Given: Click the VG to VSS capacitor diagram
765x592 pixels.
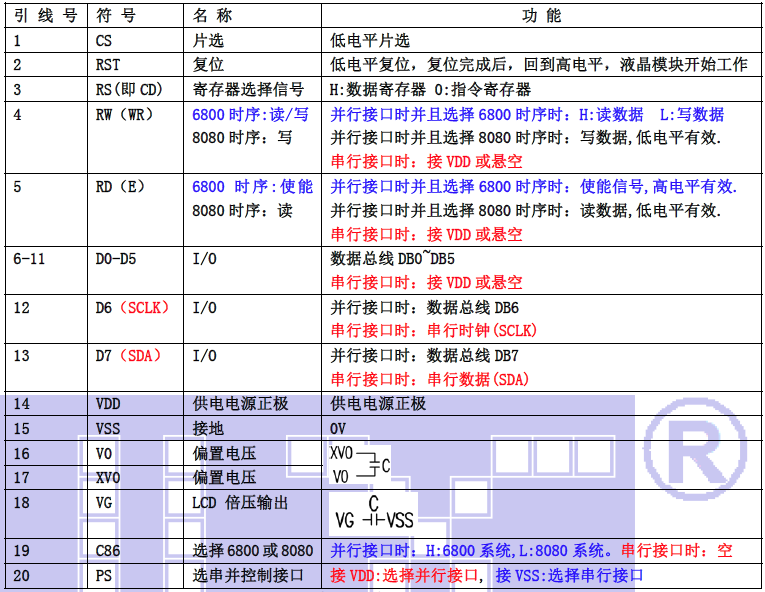Looking at the screenshot, I should point(374,513).
